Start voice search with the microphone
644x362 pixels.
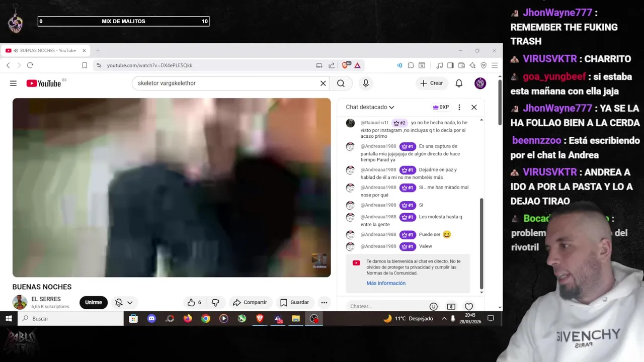pos(366,83)
